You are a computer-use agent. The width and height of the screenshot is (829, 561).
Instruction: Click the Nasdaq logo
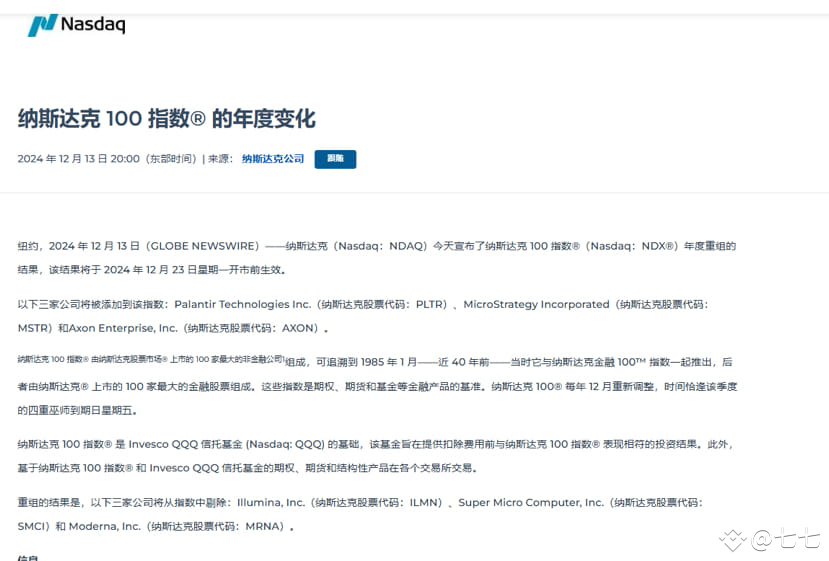77,24
